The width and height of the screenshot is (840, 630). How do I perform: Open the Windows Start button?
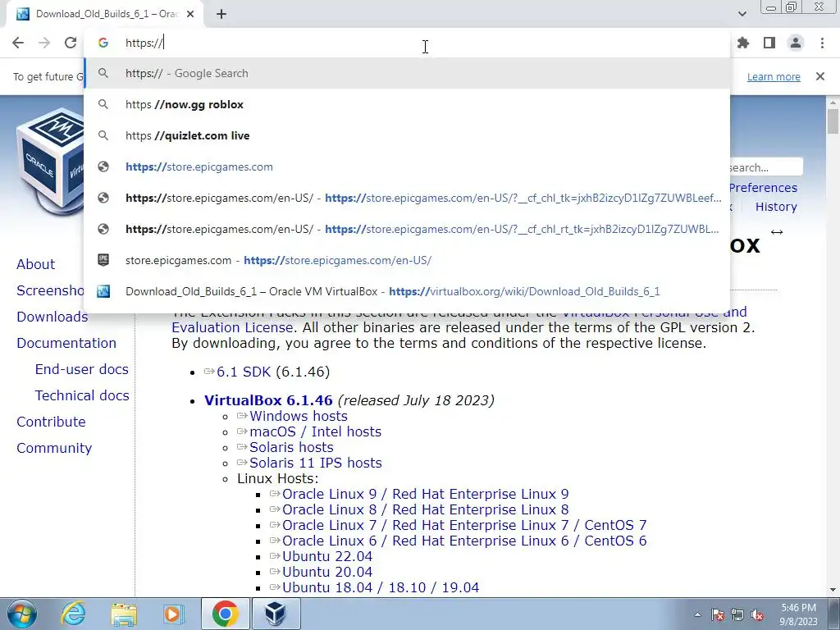click(22, 614)
